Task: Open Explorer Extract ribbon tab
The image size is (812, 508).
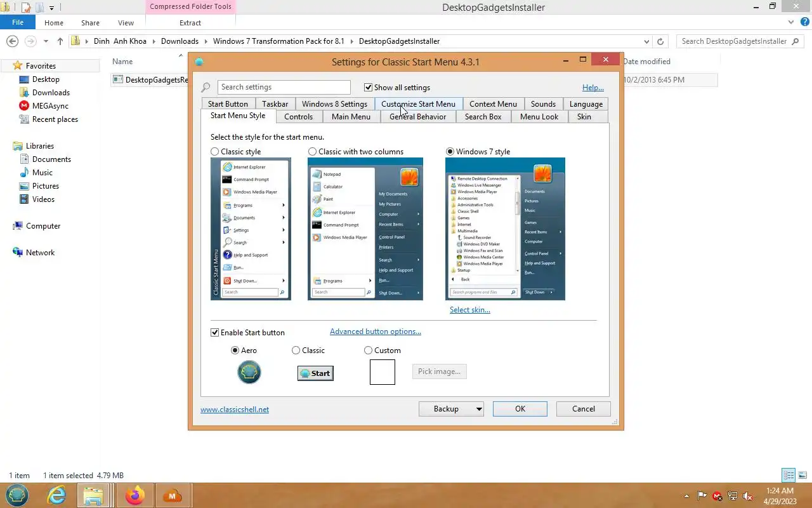Action: [x=190, y=23]
